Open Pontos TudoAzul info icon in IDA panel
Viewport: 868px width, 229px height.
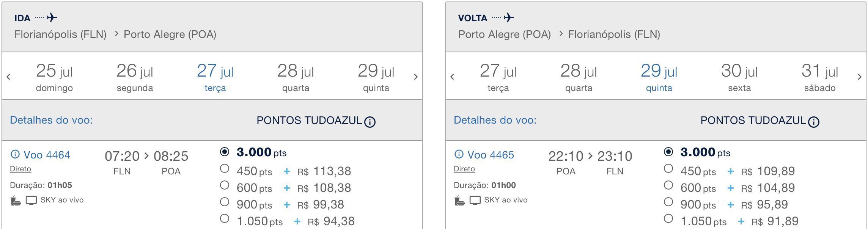coord(370,122)
